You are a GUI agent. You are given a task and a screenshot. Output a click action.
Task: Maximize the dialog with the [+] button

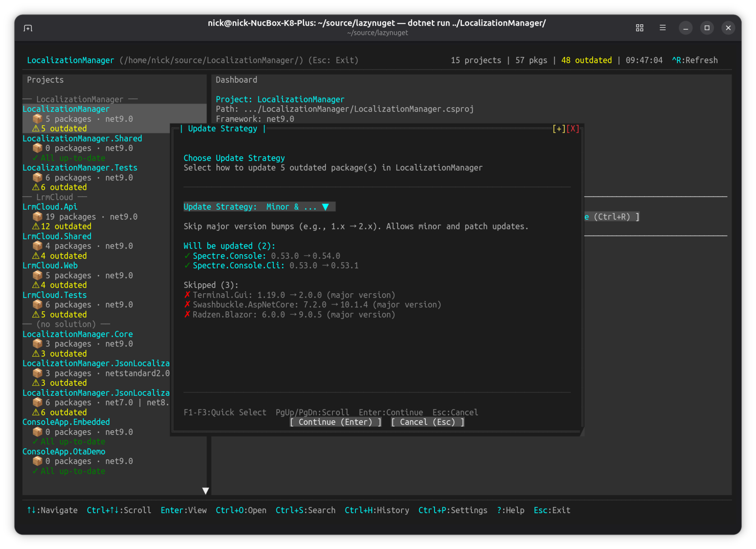click(x=559, y=129)
